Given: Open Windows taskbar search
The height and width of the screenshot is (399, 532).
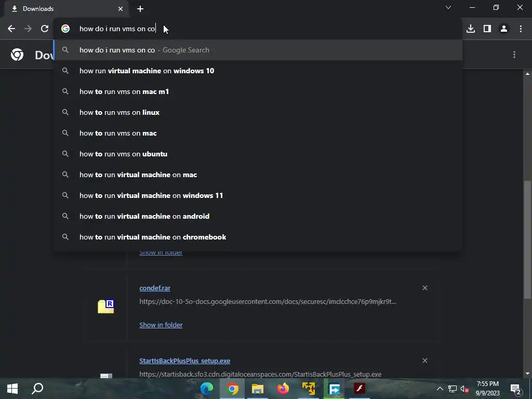Looking at the screenshot, I should (37, 389).
